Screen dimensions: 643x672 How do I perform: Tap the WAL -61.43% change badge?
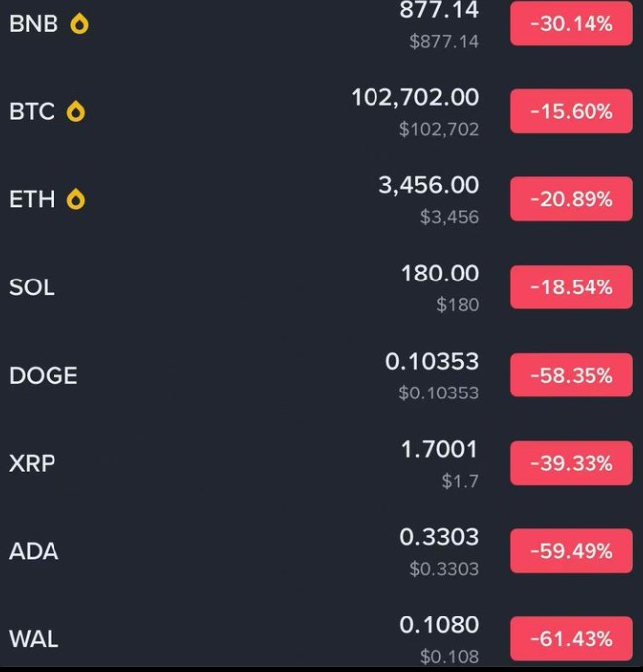pos(571,639)
